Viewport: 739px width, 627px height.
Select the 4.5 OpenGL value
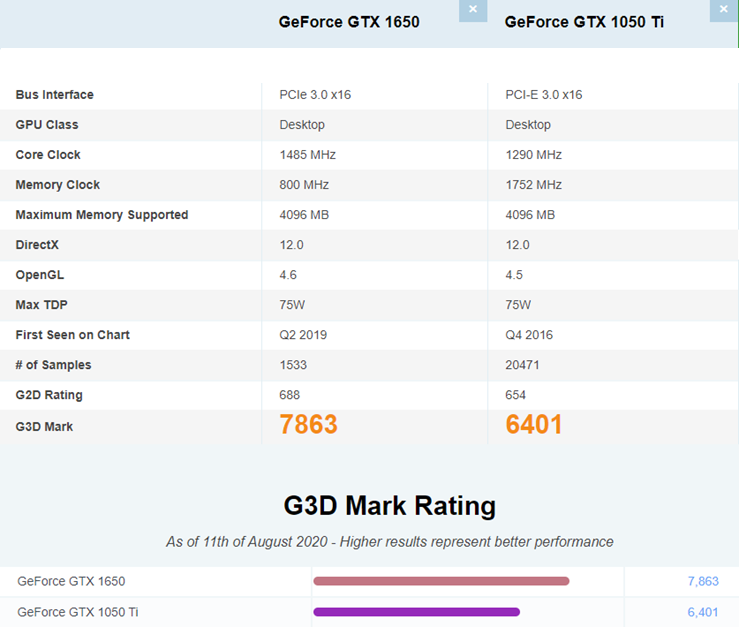point(514,275)
